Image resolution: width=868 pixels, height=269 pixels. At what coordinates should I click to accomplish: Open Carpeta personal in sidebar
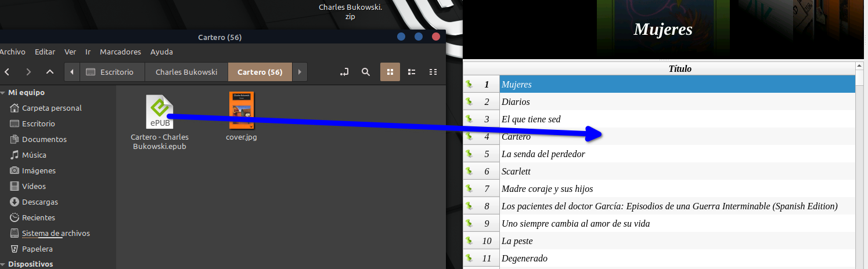(x=52, y=108)
